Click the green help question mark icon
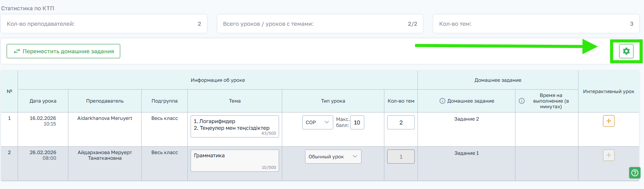Screen dimensions: 644x189 [x=634, y=173]
